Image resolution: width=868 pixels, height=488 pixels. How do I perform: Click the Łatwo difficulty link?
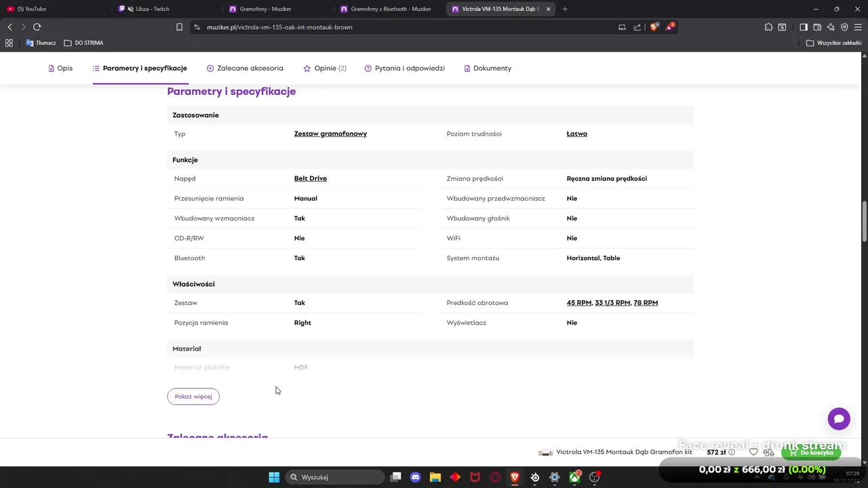click(x=577, y=134)
